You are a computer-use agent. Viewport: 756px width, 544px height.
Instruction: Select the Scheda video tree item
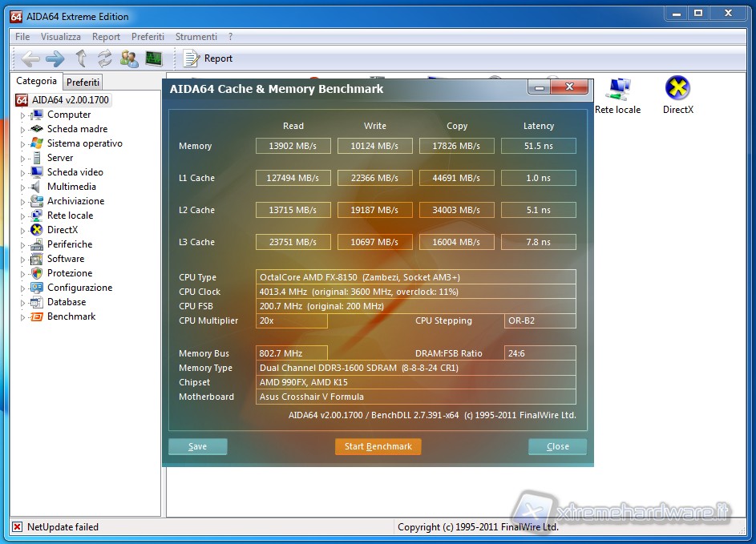click(75, 172)
